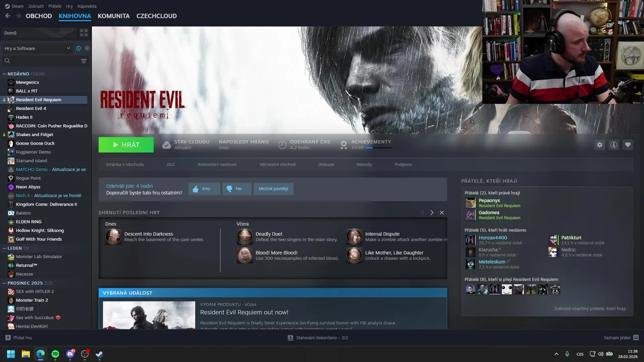Open the Zobrazit menu
The image size is (644, 362).
(36, 6)
